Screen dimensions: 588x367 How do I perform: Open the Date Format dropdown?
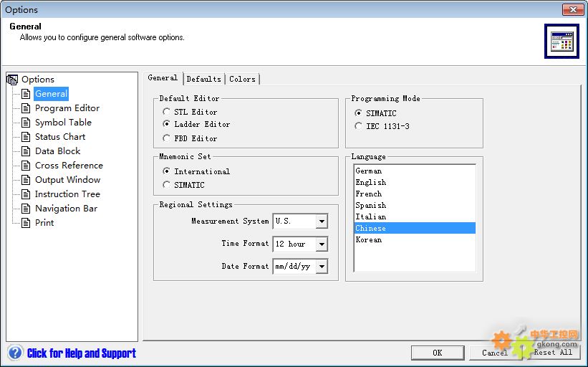(322, 267)
